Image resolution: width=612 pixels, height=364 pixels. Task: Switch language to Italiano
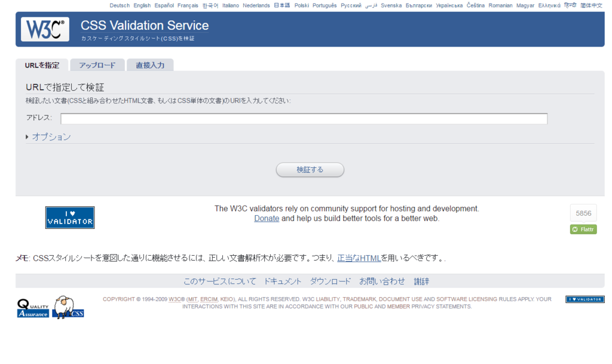click(x=231, y=5)
